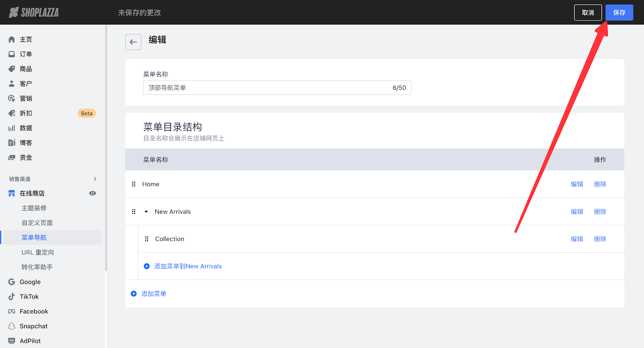Click the blue 保存 button
The height and width of the screenshot is (348, 644).
pos(619,12)
